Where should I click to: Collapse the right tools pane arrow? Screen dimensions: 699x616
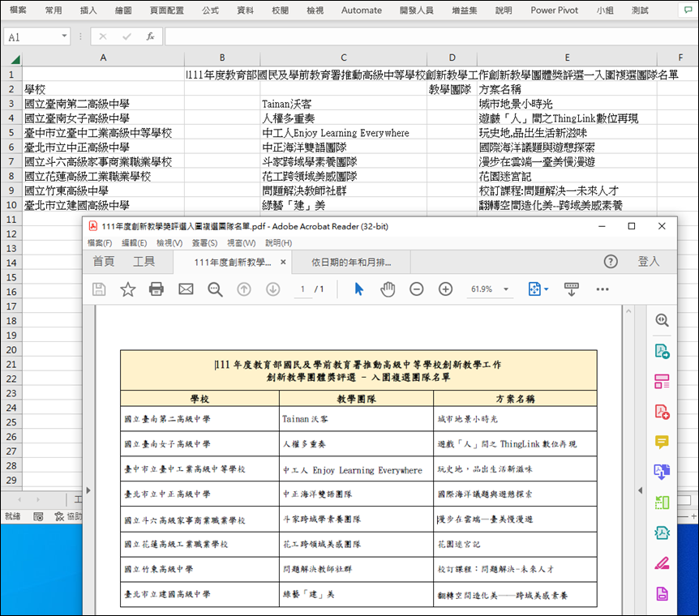pos(641,490)
